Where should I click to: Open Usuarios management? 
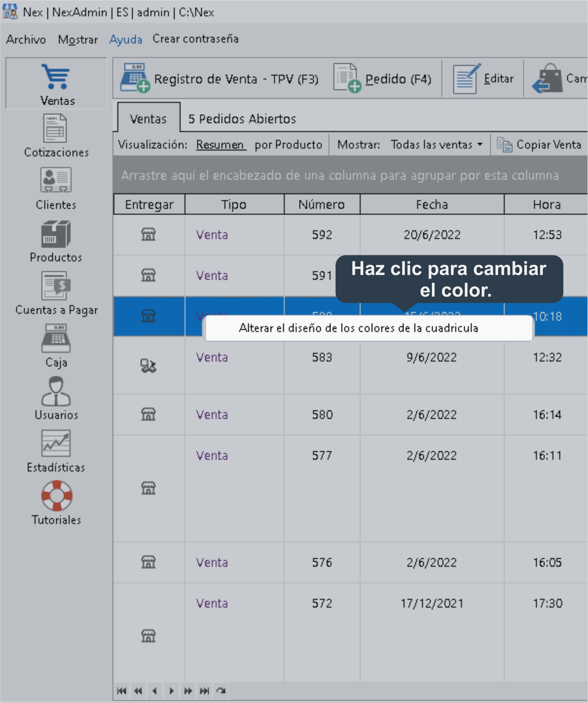tap(56, 398)
